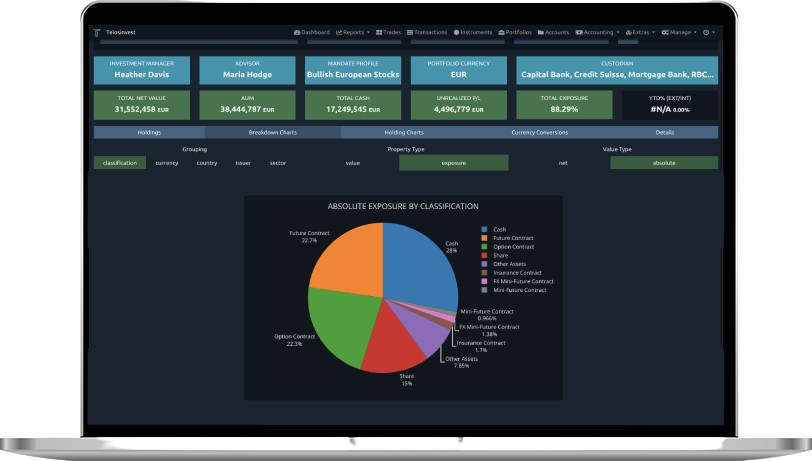Click the Property Type label
The width and height of the screenshot is (812, 461).
pos(406,149)
